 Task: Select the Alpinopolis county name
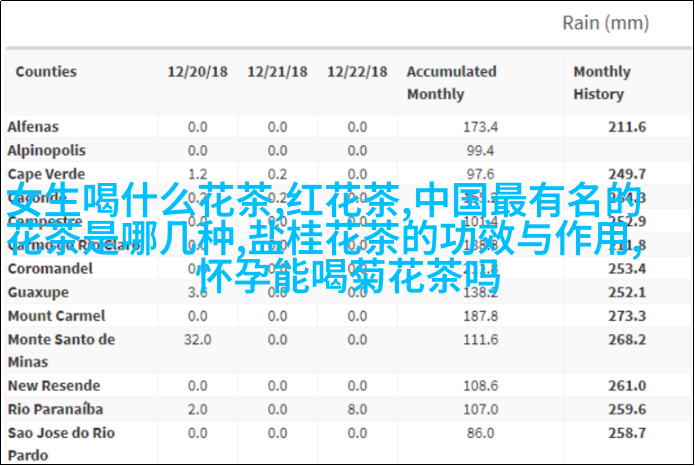pyautogui.click(x=44, y=149)
